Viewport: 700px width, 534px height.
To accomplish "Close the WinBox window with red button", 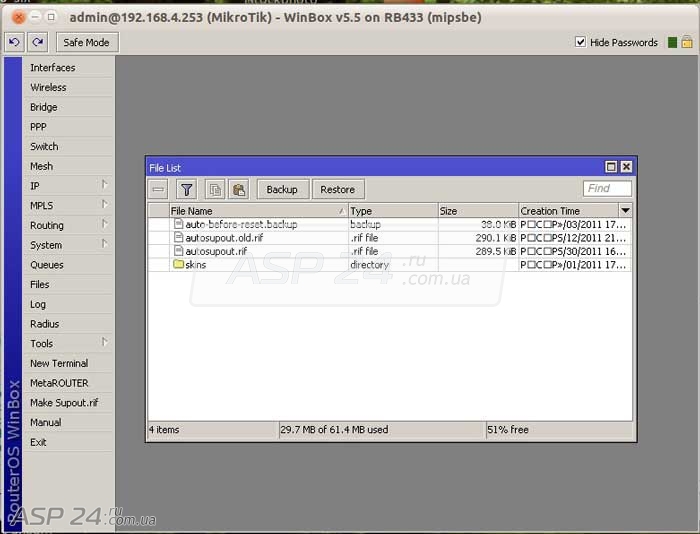I will [x=19, y=17].
